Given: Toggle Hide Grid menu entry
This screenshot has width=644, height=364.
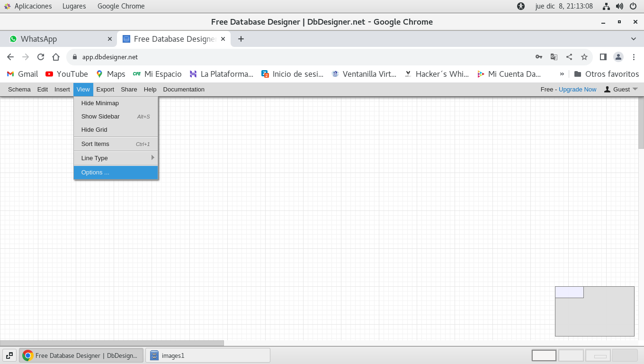Looking at the screenshot, I should (94, 129).
